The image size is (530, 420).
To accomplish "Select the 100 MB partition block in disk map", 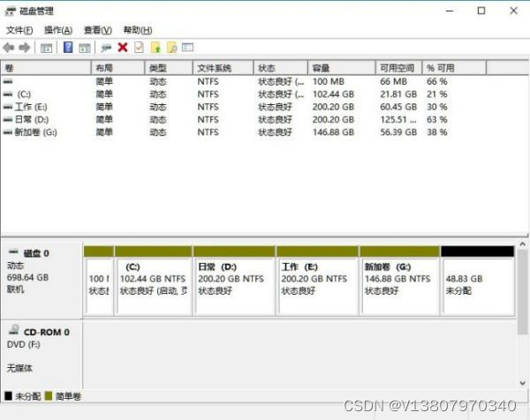I will 99,281.
